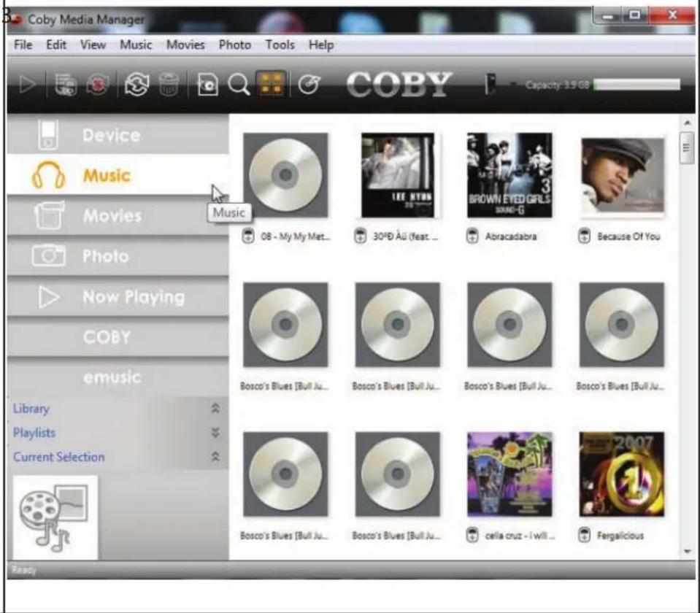Click the media transfer toolbar icon

(x=65, y=85)
